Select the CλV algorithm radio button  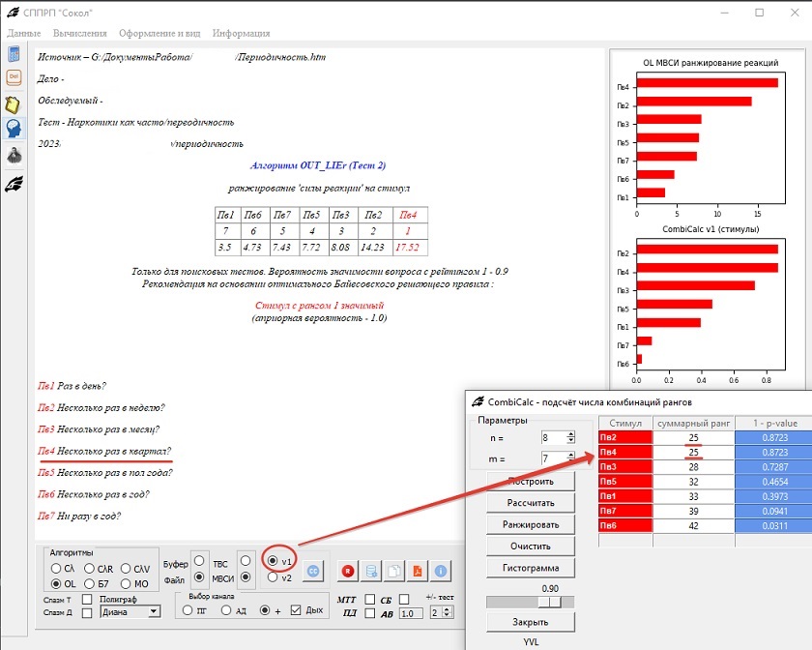tap(126, 569)
